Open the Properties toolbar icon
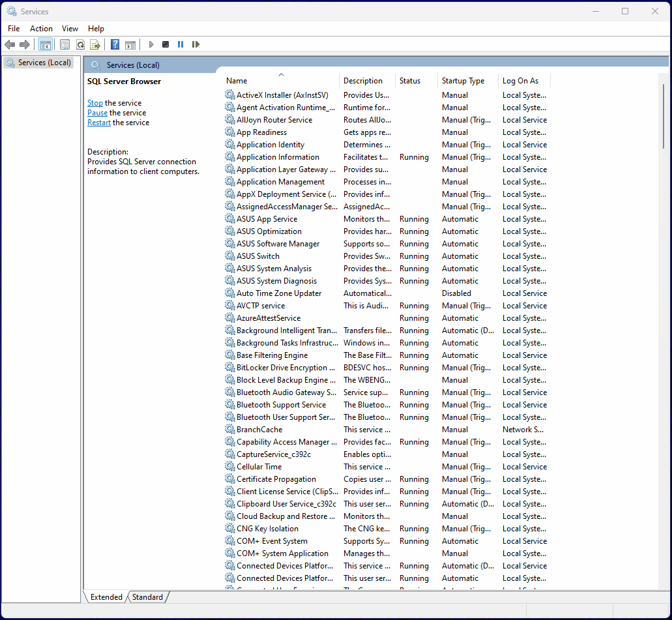This screenshot has width=672, height=620. tap(65, 44)
